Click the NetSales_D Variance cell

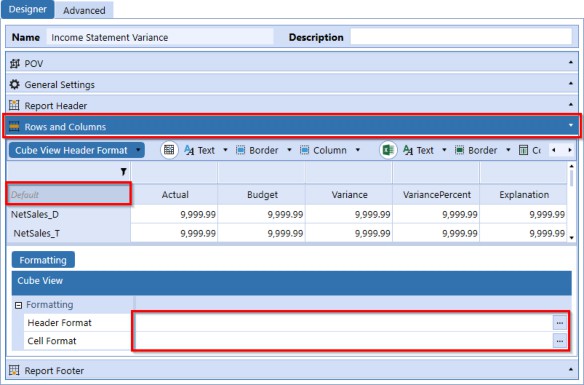tap(349, 214)
